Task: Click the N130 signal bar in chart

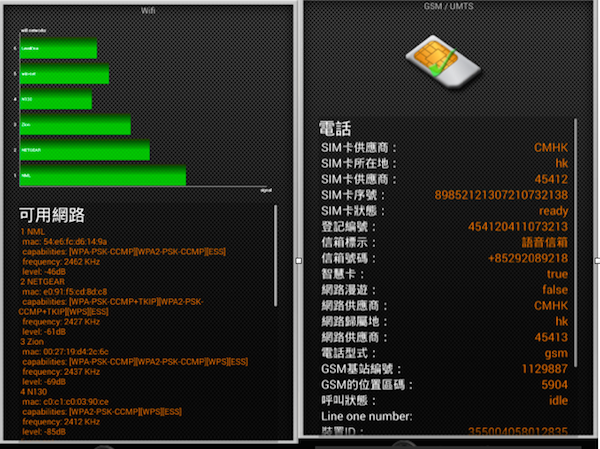Action: [x=55, y=99]
